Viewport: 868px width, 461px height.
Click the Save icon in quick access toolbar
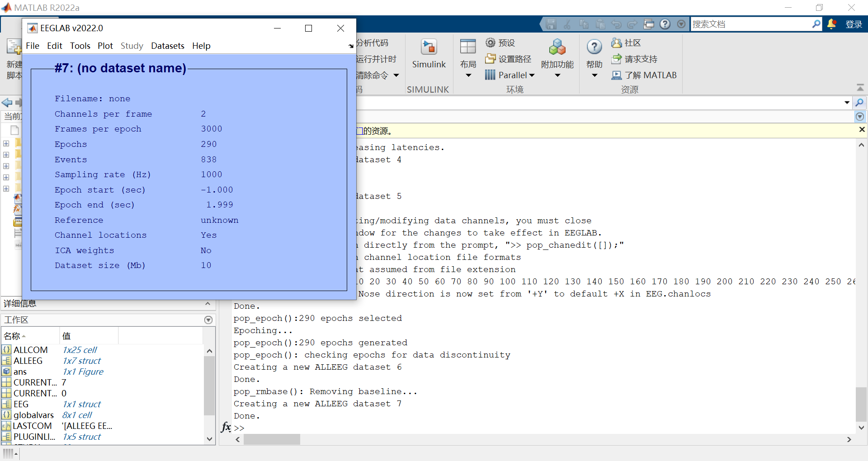[x=551, y=24]
